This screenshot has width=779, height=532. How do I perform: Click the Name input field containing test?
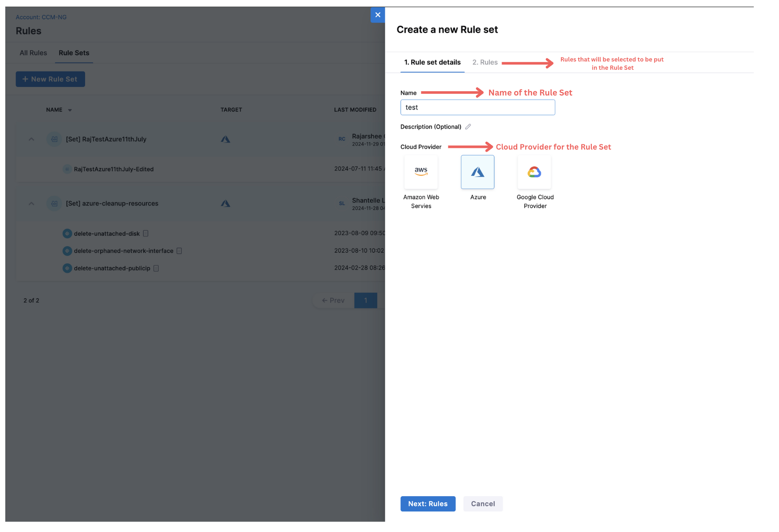click(x=477, y=107)
